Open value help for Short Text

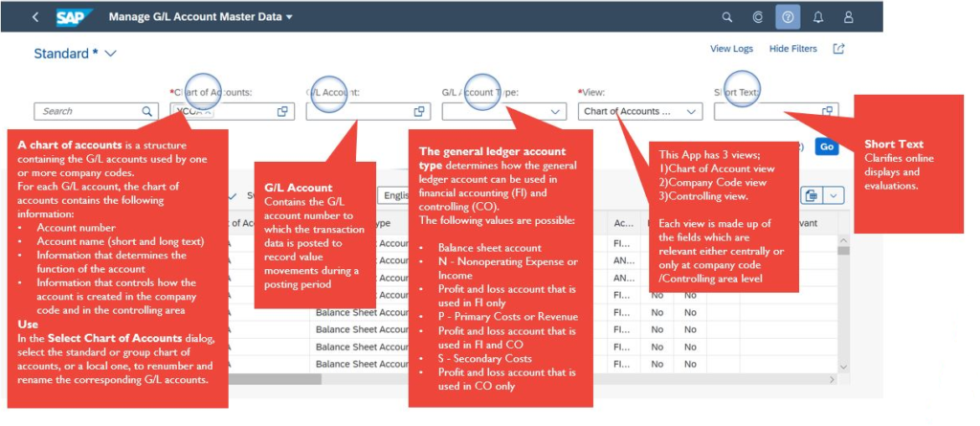828,111
